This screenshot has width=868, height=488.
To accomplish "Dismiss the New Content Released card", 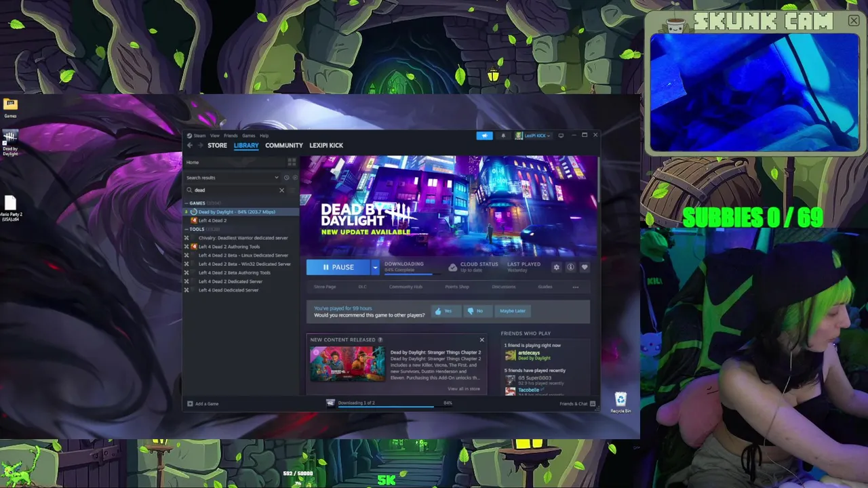I will pos(482,340).
